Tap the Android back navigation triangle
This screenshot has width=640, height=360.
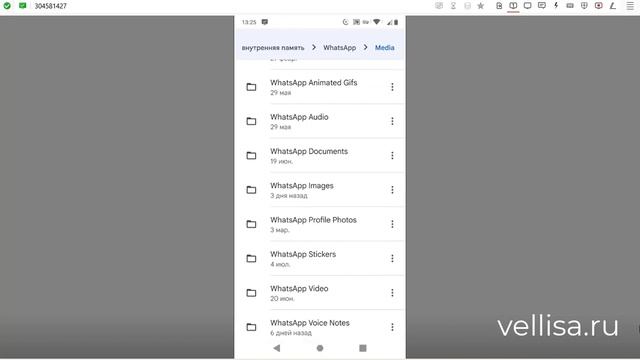pyautogui.click(x=277, y=348)
